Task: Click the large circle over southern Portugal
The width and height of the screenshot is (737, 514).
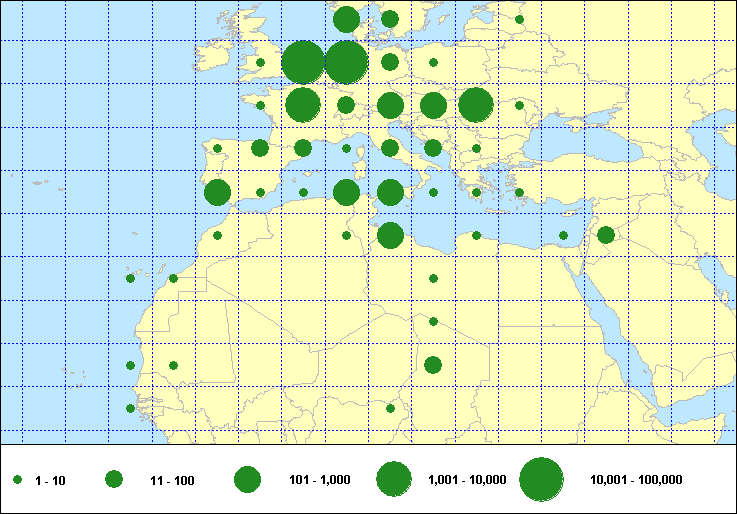Action: click(217, 192)
